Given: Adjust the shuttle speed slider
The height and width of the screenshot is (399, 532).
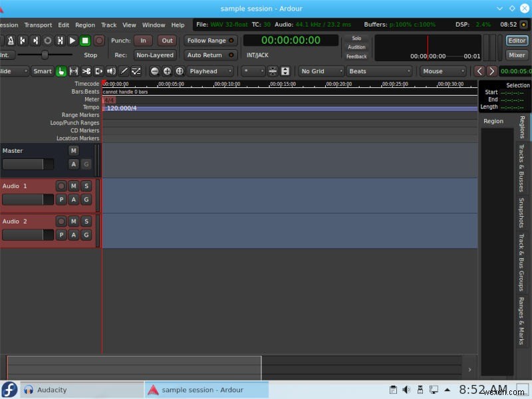Looking at the screenshot, I should pyautogui.click(x=45, y=55).
